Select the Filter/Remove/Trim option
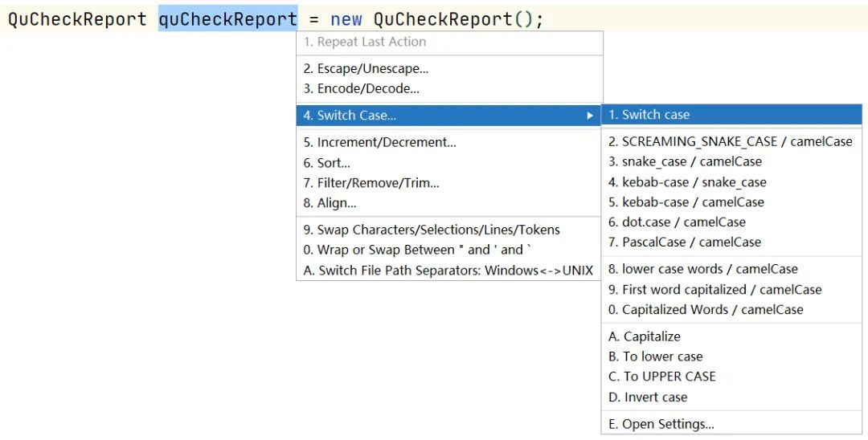The height and width of the screenshot is (440, 868). tap(449, 183)
